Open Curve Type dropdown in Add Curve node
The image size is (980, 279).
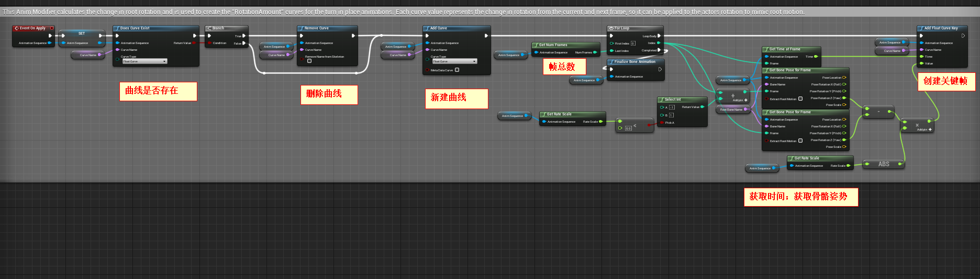click(x=455, y=61)
